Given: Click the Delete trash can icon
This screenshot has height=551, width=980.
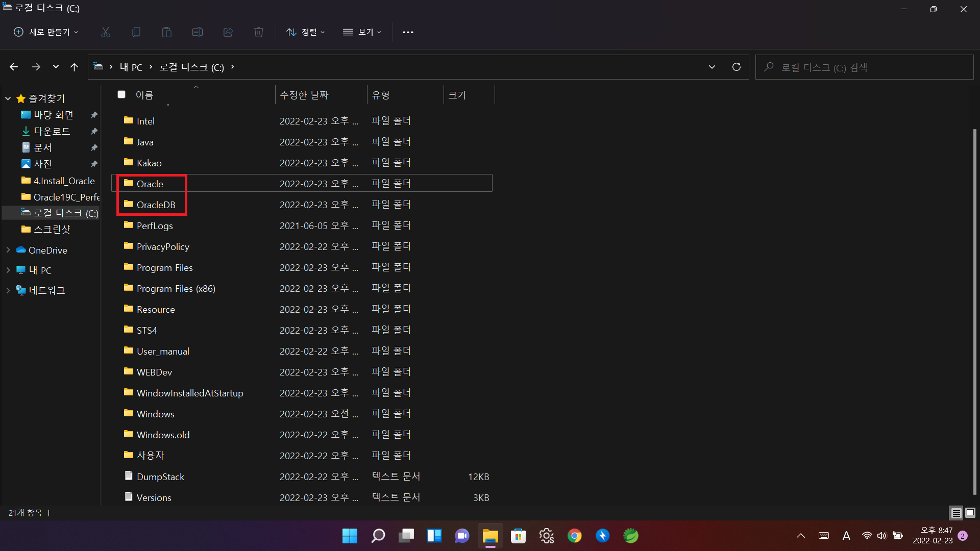Looking at the screenshot, I should tap(259, 32).
